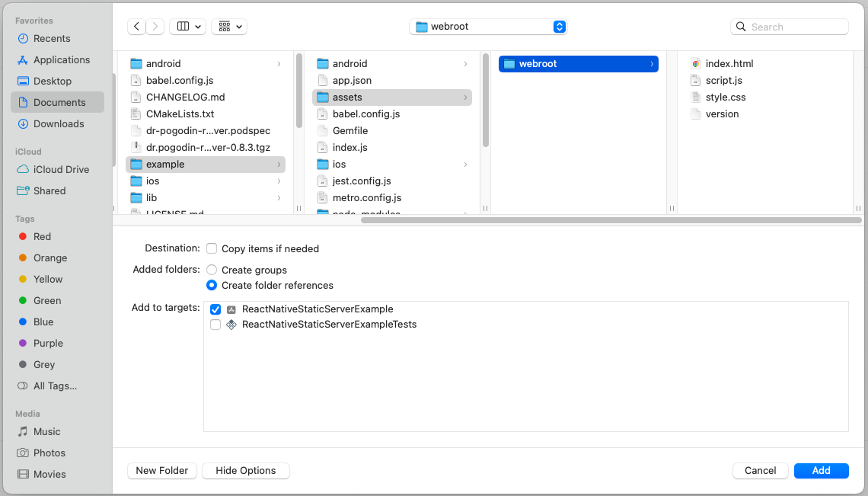Choose Create folder references
Screen dimensions: 868x496
click(212, 286)
